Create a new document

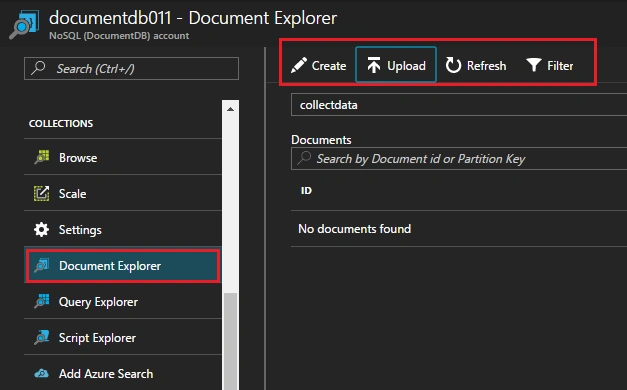[x=318, y=65]
